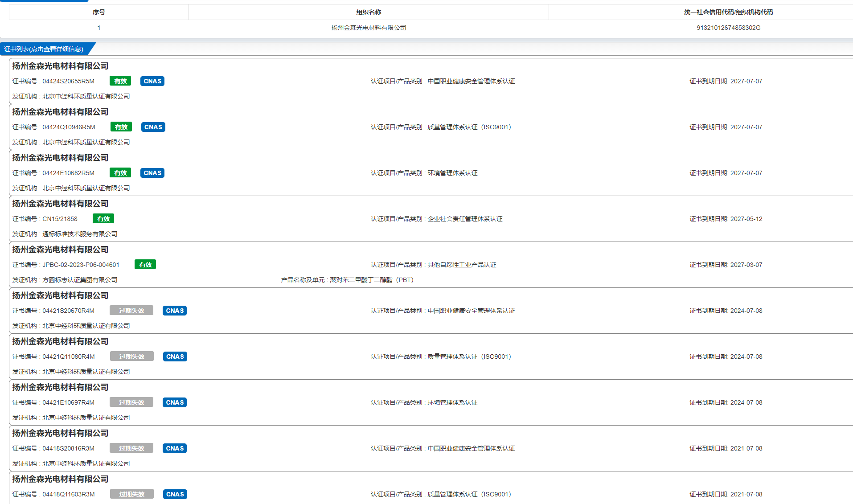Click 统一社会信用代码/组织机构代码 column header
This screenshot has height=504, width=853.
tap(729, 12)
